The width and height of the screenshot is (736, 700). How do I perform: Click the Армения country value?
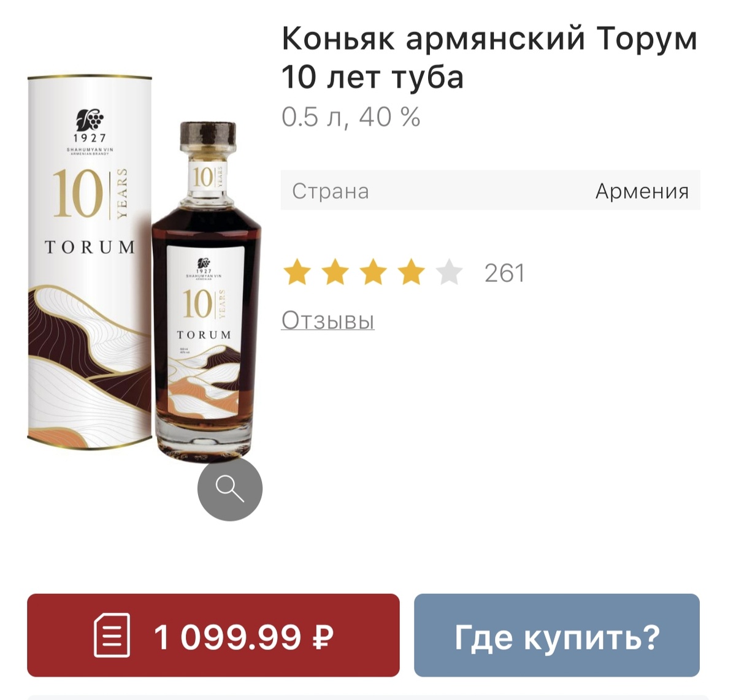642,191
